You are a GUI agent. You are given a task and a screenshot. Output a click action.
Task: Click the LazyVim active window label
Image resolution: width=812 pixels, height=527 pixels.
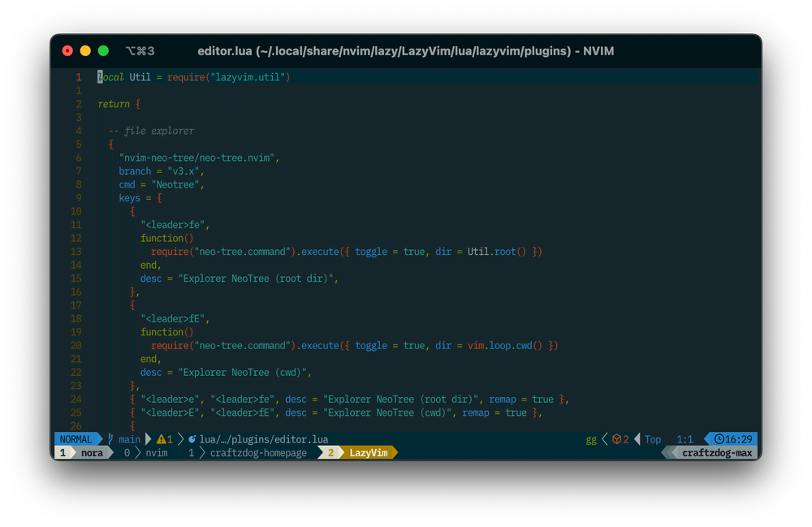point(367,452)
